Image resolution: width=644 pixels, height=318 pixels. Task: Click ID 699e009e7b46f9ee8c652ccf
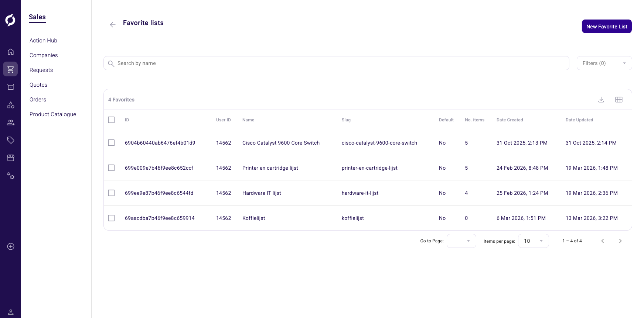[159, 168]
